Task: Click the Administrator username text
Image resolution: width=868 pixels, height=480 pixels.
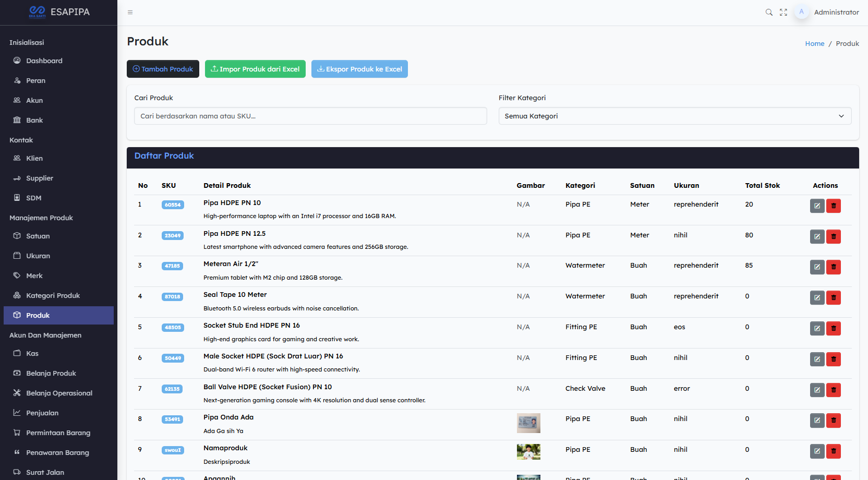Action: [836, 12]
